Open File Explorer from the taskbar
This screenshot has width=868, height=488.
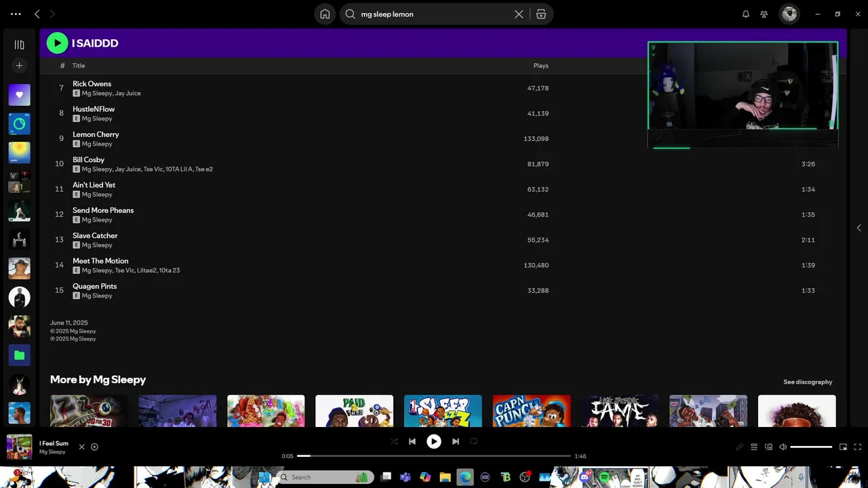445,477
